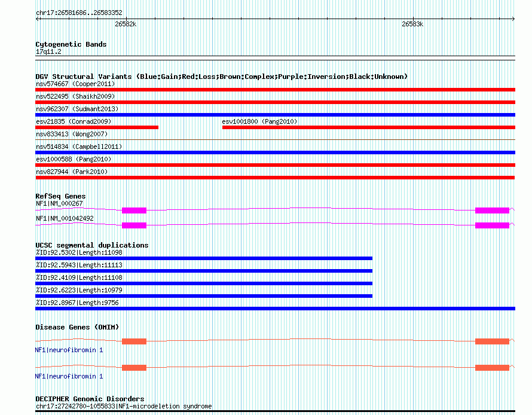The image size is (532, 415).
Task: Click the 26583k ruler tick label
Action: [412, 24]
